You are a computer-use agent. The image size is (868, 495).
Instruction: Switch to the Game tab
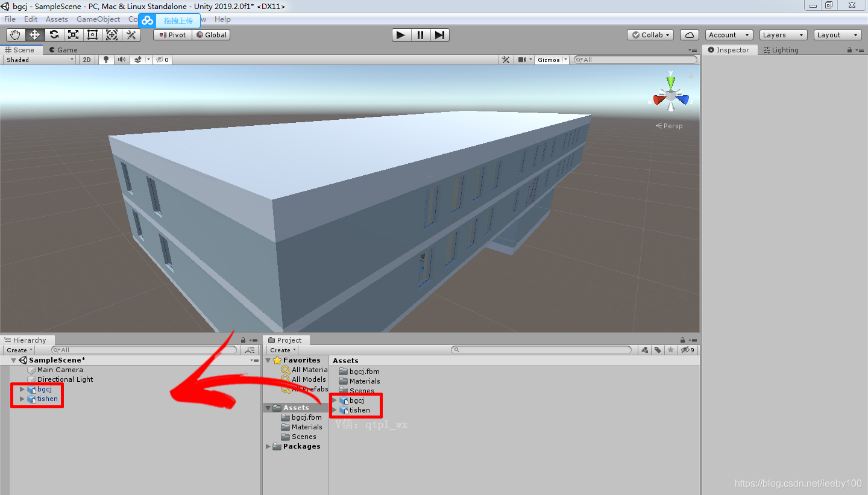pos(63,50)
